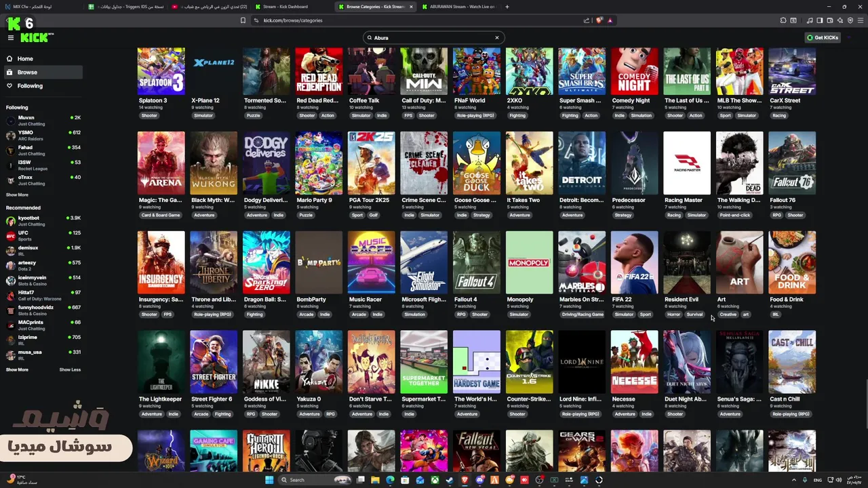868x488 pixels.
Task: Click the Brave Shields lion icon
Action: point(599,20)
